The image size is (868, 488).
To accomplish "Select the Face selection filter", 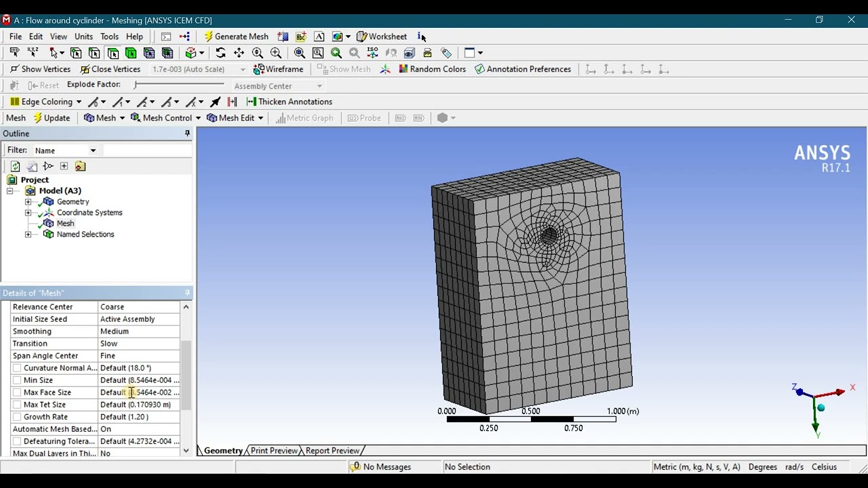I will [x=113, y=53].
